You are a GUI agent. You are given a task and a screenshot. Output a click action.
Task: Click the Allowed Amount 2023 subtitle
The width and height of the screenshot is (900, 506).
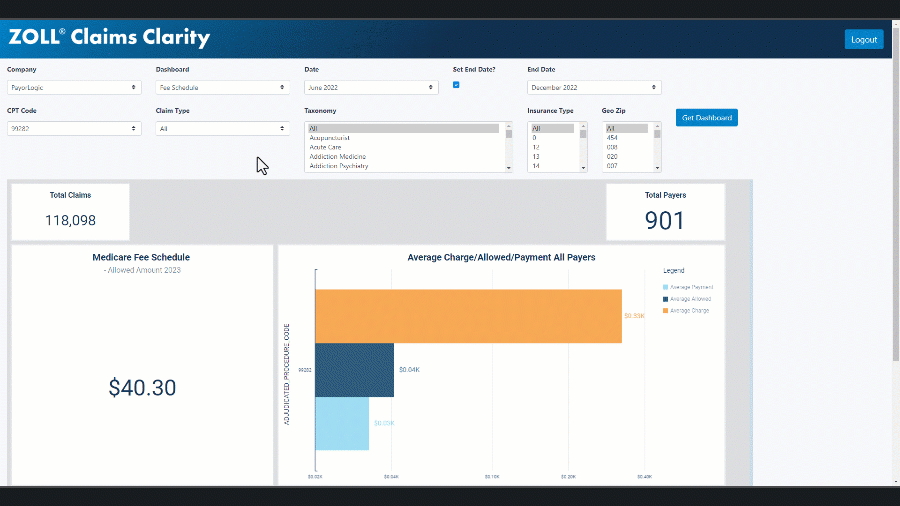(x=144, y=270)
